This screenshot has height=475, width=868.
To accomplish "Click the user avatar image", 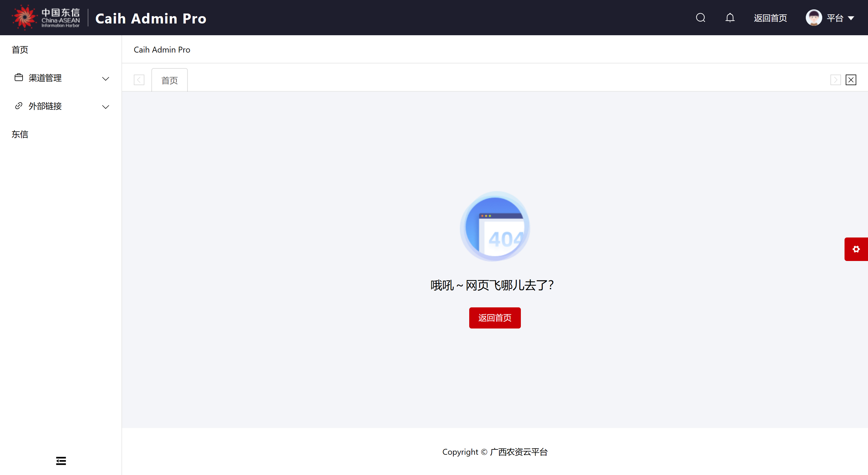I will tap(813, 18).
